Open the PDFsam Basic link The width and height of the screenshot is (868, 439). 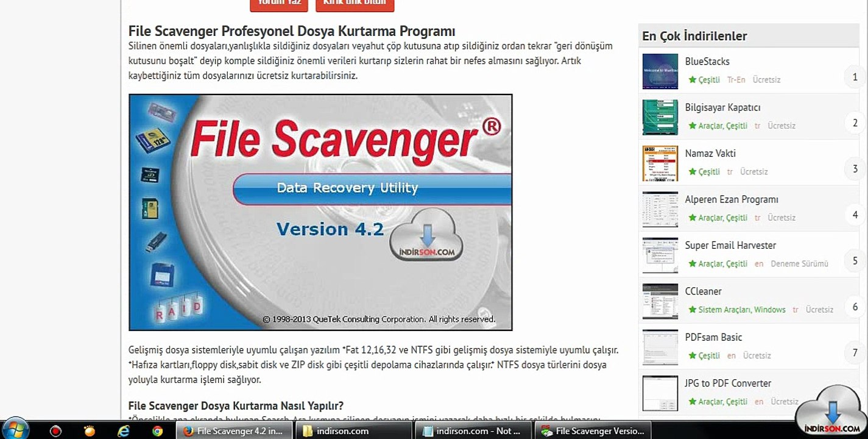coord(713,337)
